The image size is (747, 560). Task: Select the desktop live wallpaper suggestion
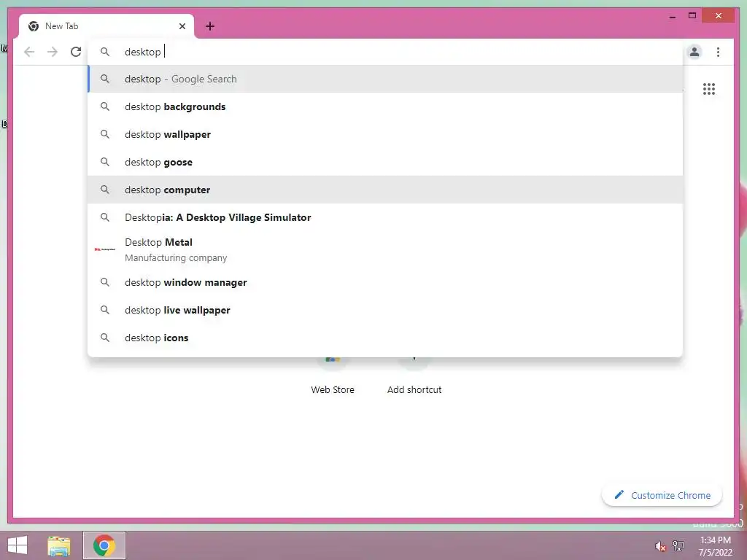coord(385,310)
